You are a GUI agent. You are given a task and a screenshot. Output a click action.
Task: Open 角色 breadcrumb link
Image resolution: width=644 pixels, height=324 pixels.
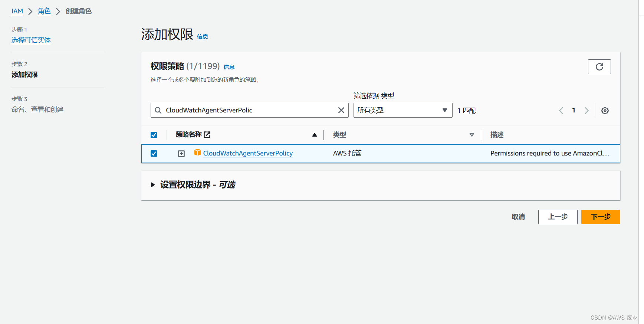(44, 11)
